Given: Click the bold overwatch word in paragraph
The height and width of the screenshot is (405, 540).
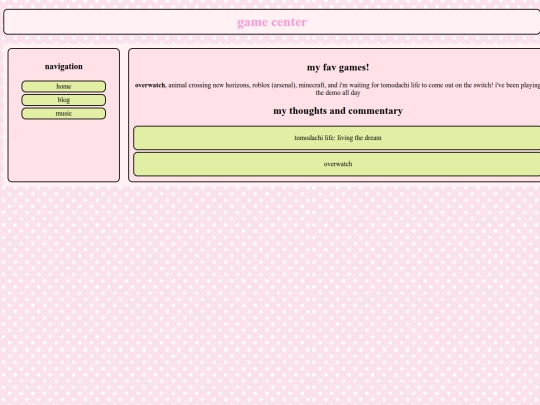Looking at the screenshot, I should pyautogui.click(x=150, y=85).
